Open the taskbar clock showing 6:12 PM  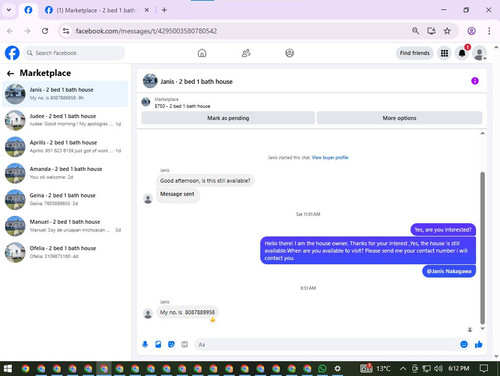(x=459, y=368)
